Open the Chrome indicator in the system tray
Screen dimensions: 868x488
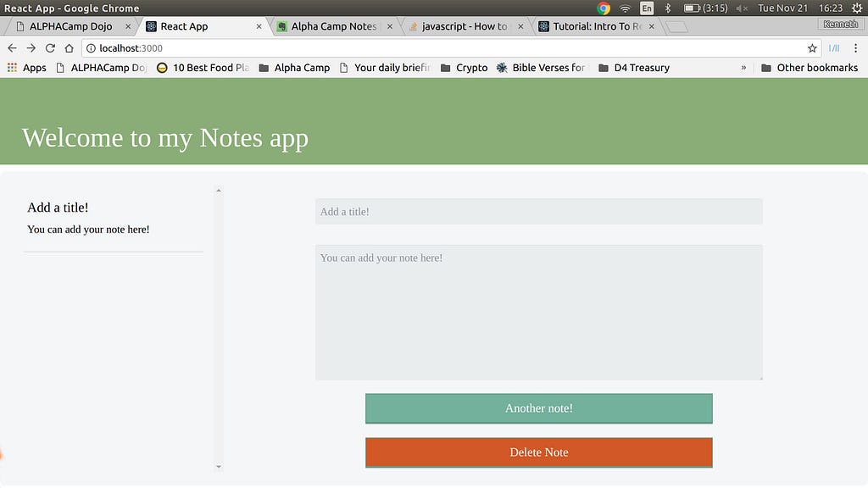604,8
